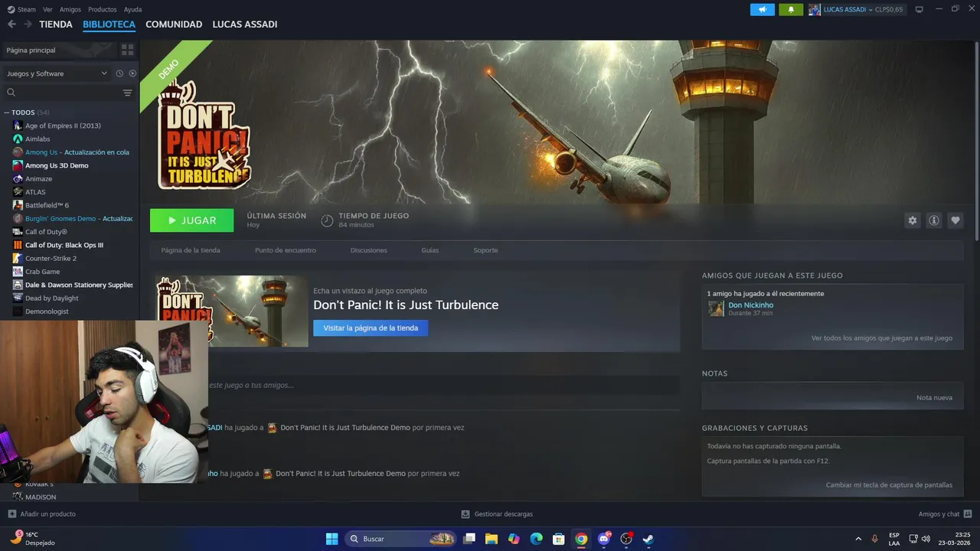This screenshot has height=551, width=980.
Task: Click Ver todos los amigos que juegan
Action: click(x=882, y=338)
